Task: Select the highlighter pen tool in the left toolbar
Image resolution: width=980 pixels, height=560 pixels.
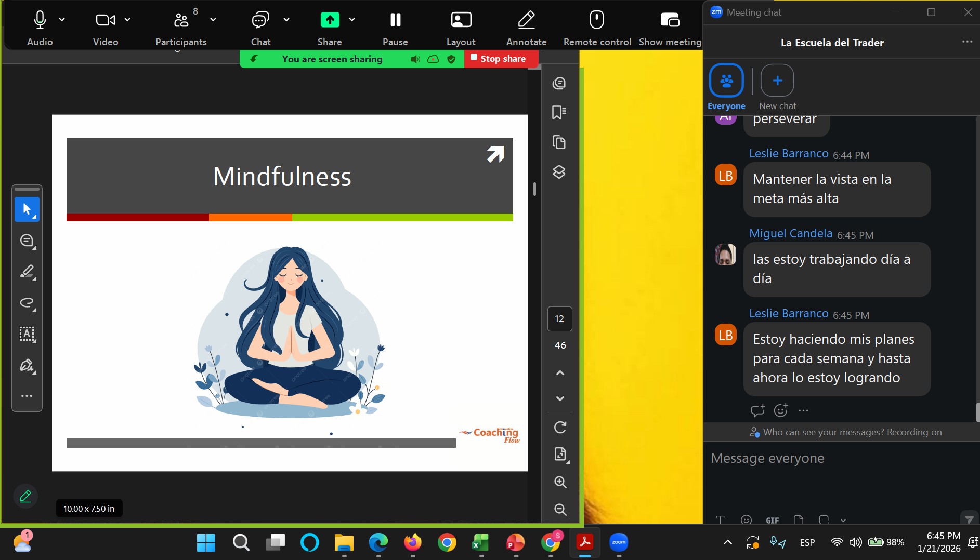Action: 27,272
